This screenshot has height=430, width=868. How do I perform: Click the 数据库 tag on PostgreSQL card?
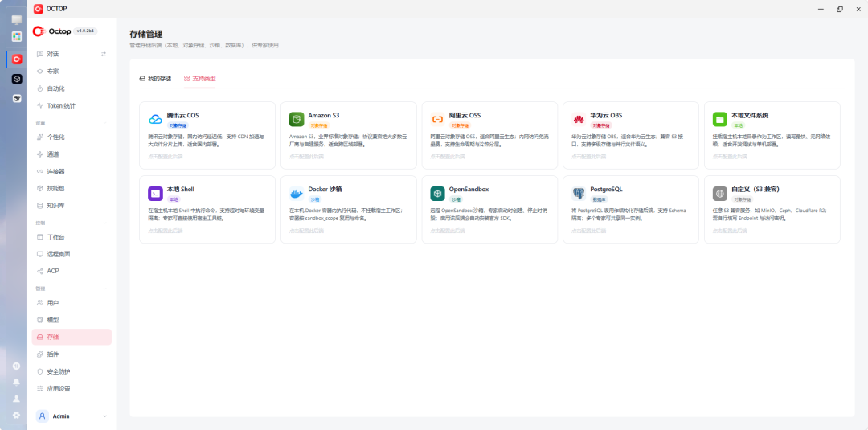tap(599, 199)
